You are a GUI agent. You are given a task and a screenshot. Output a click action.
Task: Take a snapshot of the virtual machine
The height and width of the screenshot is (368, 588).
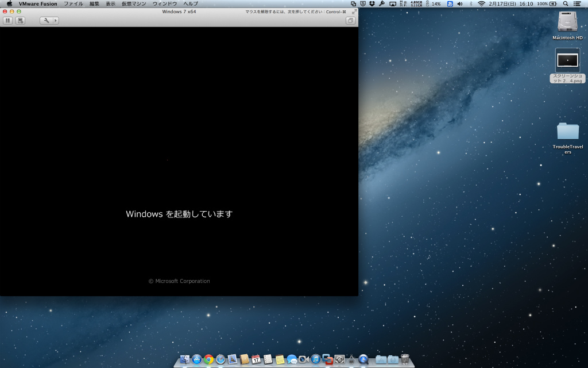tap(20, 21)
